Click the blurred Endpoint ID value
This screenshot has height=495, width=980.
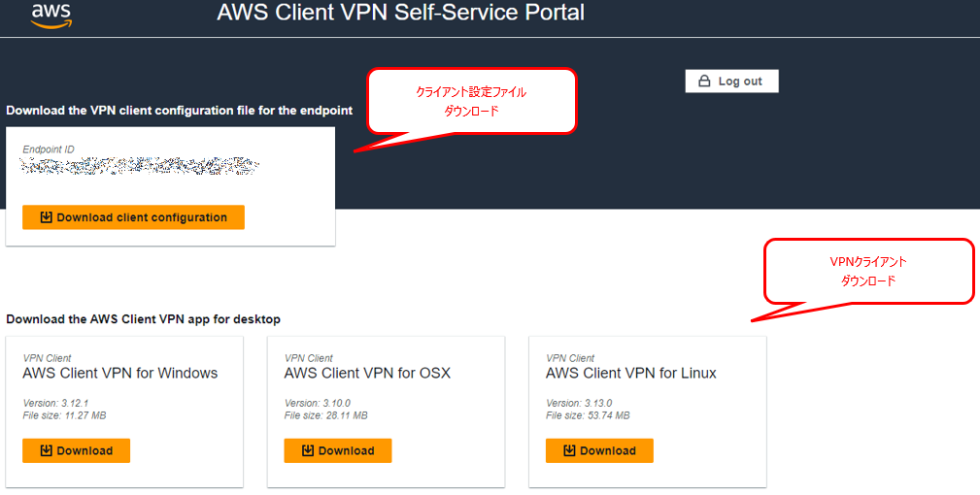click(x=139, y=166)
